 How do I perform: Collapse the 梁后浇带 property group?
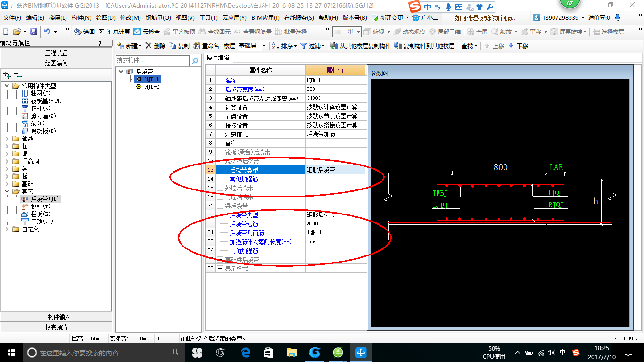(x=220, y=206)
